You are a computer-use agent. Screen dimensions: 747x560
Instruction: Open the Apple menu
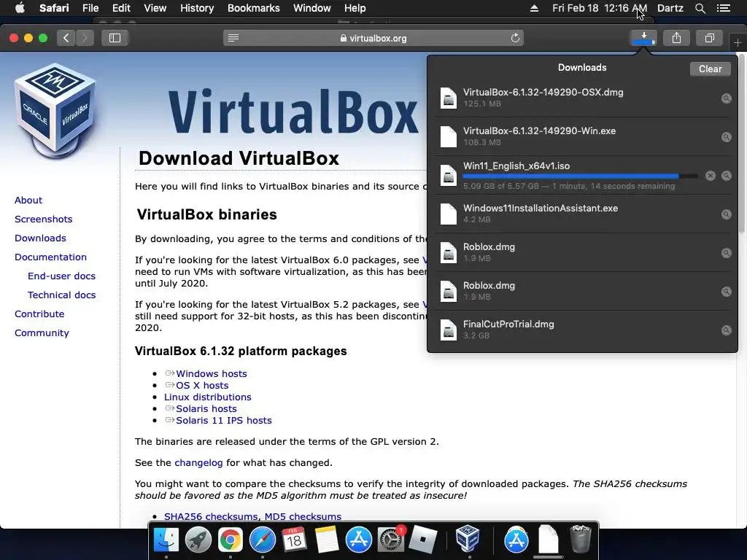tap(20, 8)
